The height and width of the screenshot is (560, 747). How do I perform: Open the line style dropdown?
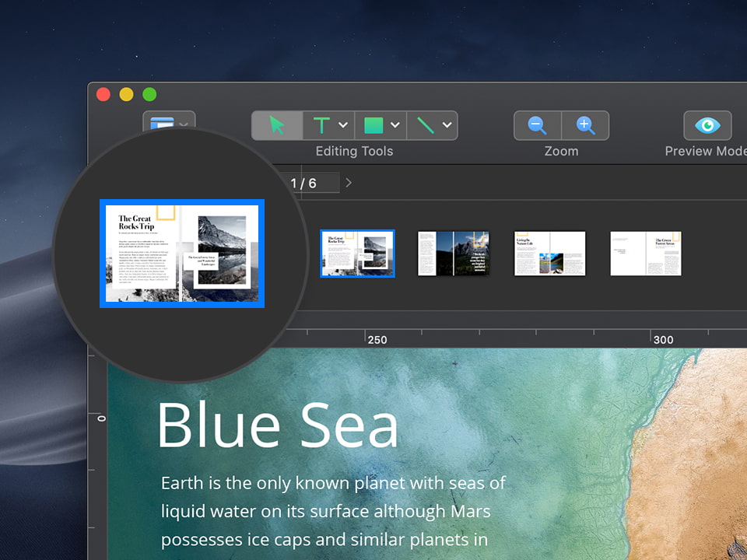point(447,125)
